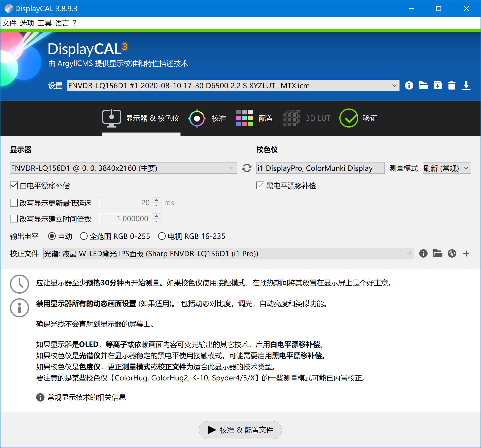This screenshot has height=448, width=481.
Task: Open the 校正文件 correction dropdown
Action: (x=228, y=253)
